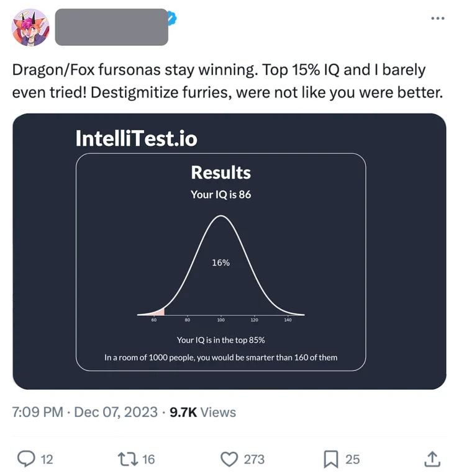The image size is (459, 476).
Task: Like the tweet with the heart icon
Action: [x=230, y=459]
